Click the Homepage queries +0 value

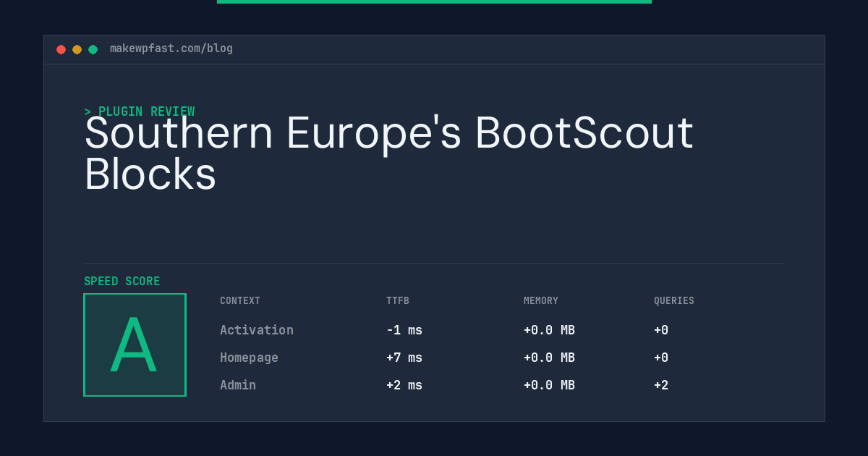pyautogui.click(x=661, y=358)
